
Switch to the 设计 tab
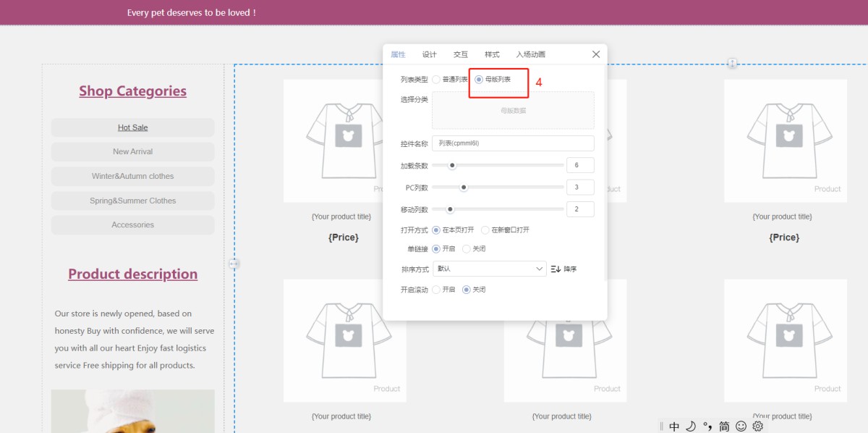(x=430, y=54)
